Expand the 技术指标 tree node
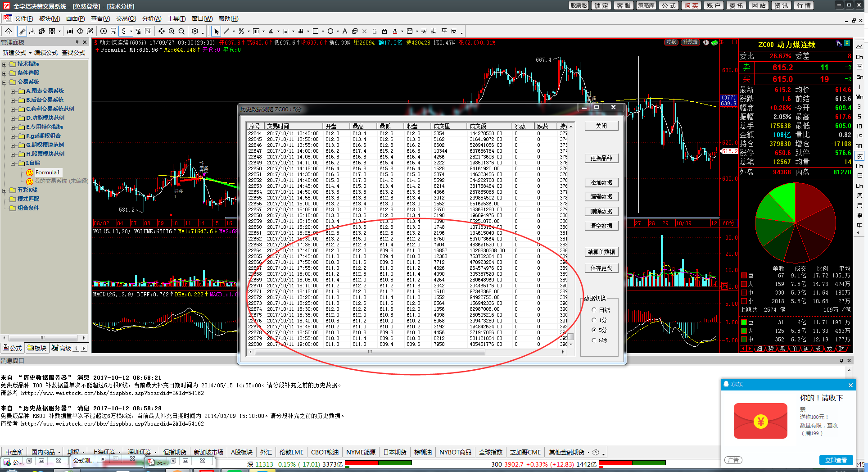The height and width of the screenshot is (472, 868). click(x=5, y=64)
